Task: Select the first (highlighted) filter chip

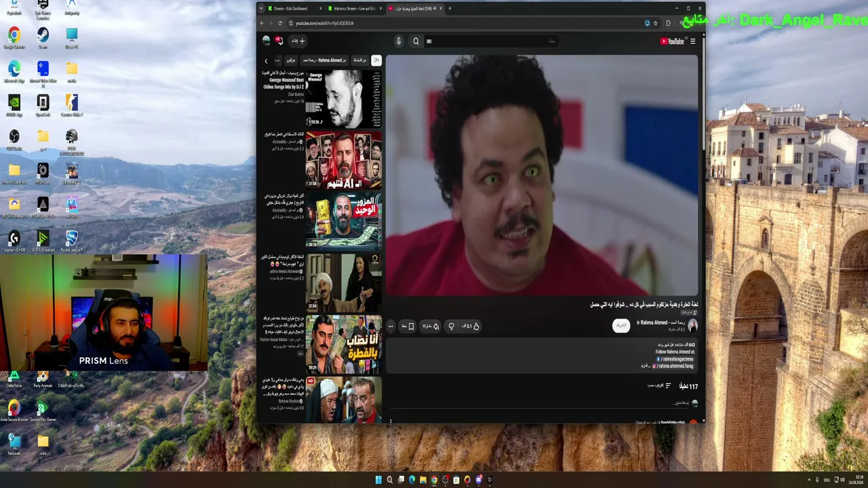Action: [376, 60]
